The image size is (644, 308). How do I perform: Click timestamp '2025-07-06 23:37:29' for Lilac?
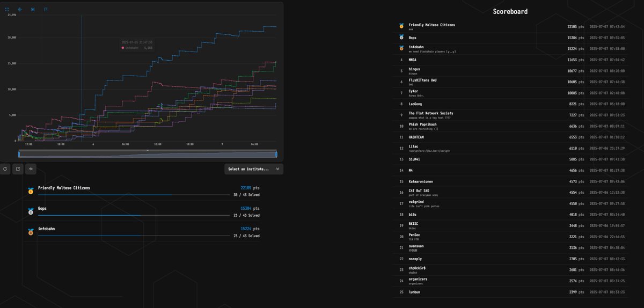(607, 148)
